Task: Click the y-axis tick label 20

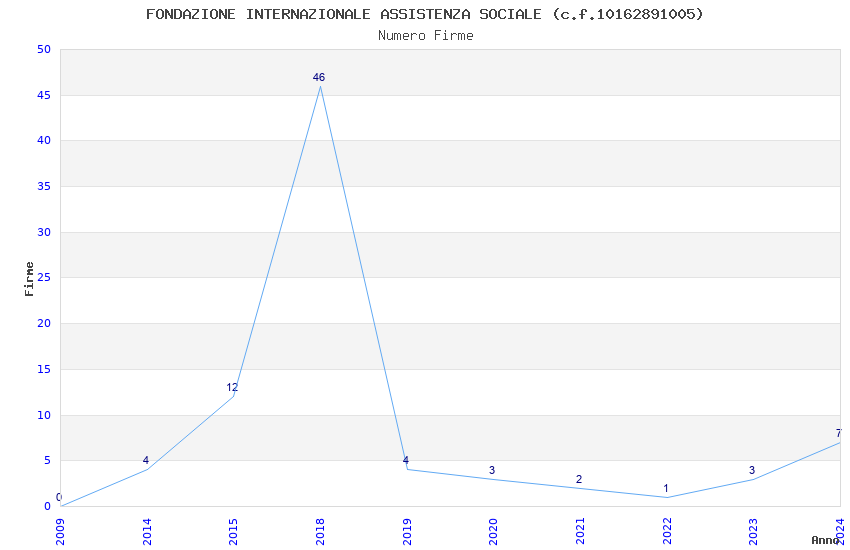Action: coord(44,323)
